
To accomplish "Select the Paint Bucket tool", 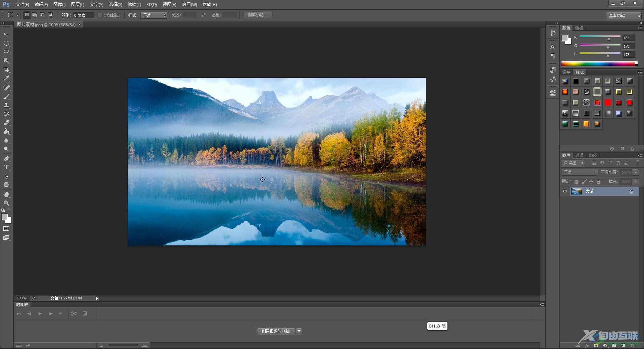I will point(6,131).
